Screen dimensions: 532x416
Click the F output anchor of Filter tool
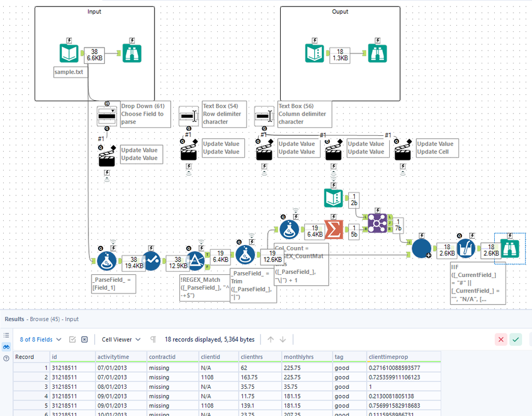pos(207,267)
